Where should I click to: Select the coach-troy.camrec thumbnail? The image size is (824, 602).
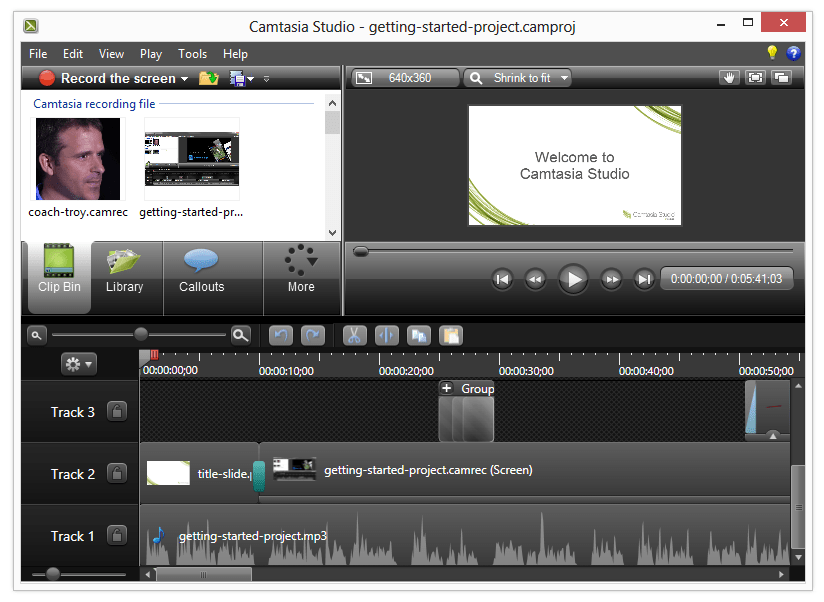(x=78, y=160)
